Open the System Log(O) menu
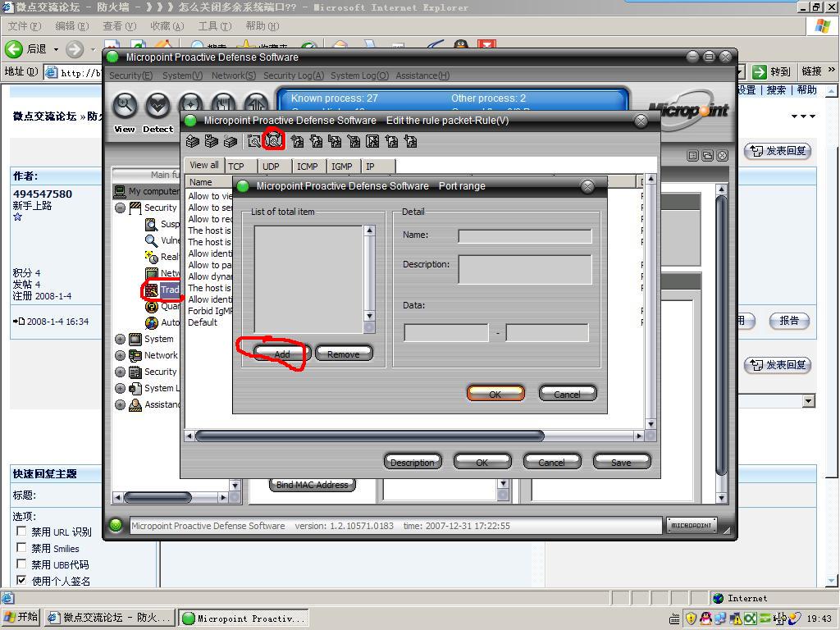This screenshot has height=630, width=840. point(359,75)
